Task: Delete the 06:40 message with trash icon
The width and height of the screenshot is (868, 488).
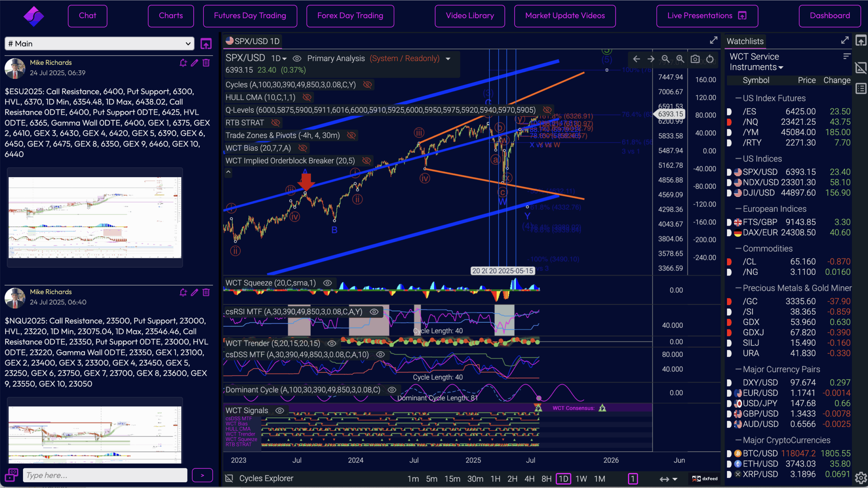Action: click(206, 292)
